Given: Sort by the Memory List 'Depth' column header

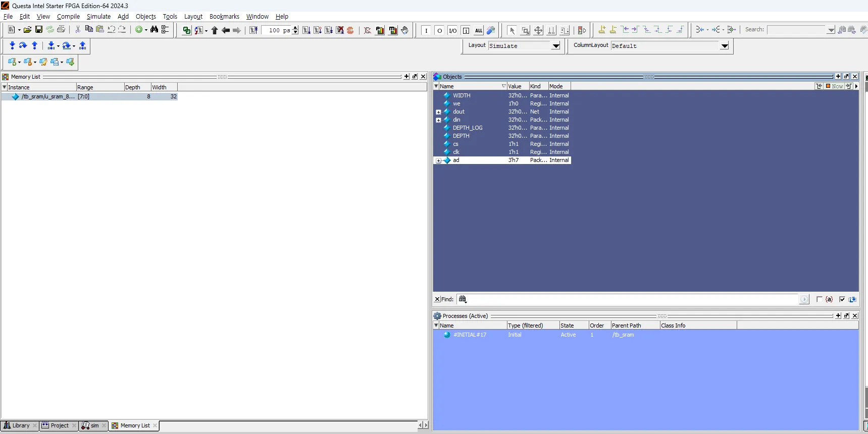Looking at the screenshot, I should point(137,87).
